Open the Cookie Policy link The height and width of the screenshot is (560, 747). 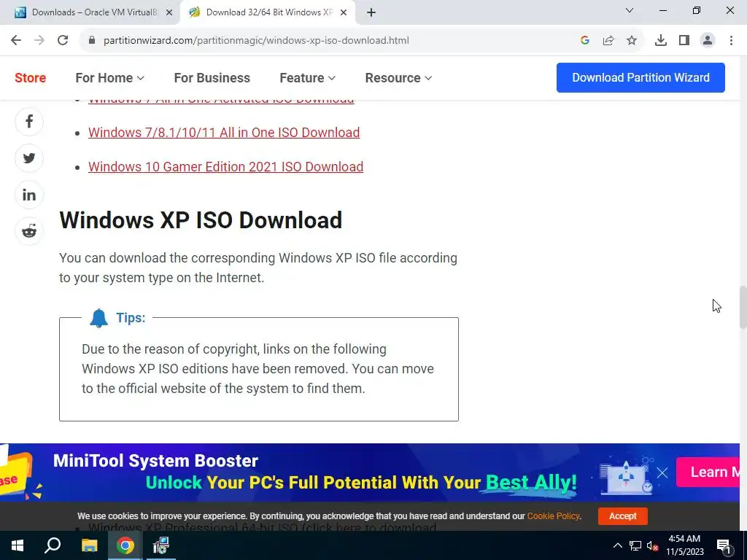coord(554,516)
